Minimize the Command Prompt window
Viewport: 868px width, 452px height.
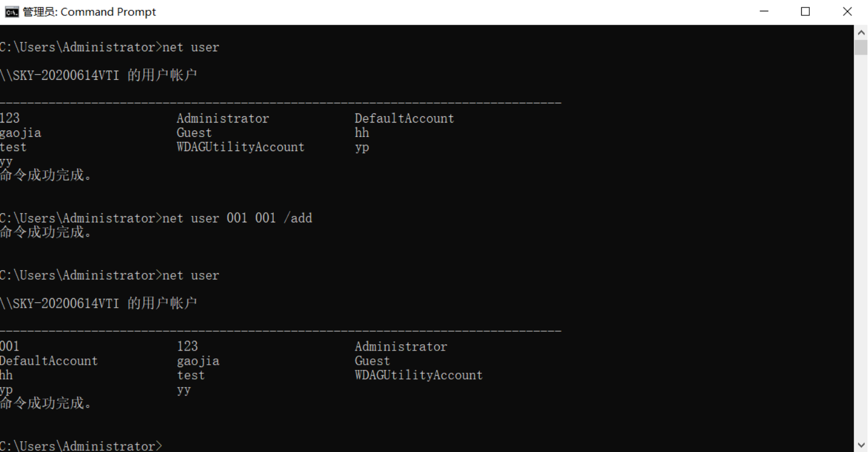pyautogui.click(x=764, y=12)
